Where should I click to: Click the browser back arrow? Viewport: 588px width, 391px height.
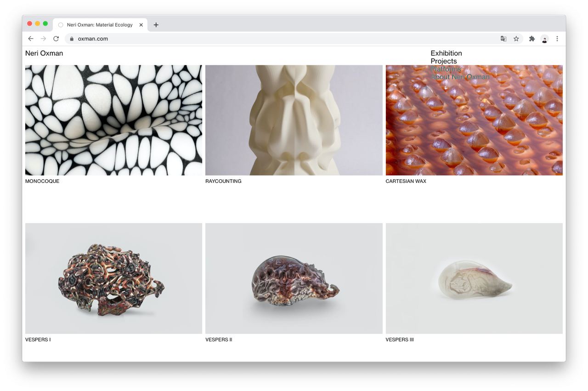[x=31, y=39]
